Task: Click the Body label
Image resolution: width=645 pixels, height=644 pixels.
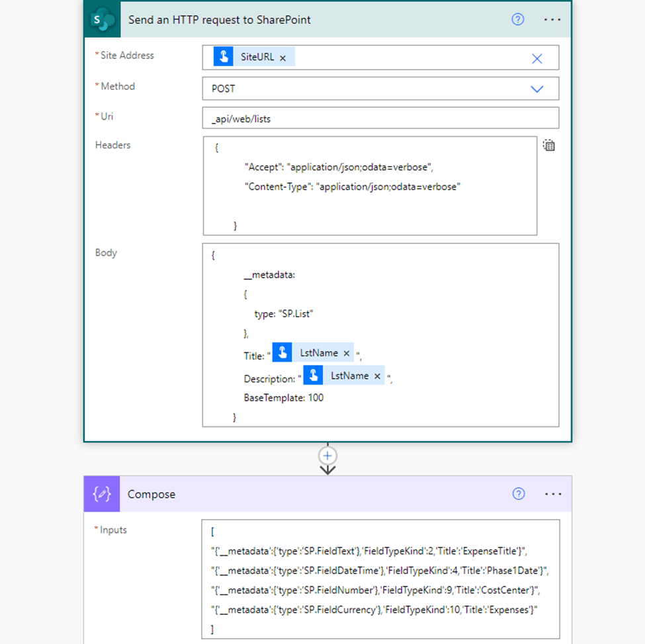Action: tap(106, 253)
